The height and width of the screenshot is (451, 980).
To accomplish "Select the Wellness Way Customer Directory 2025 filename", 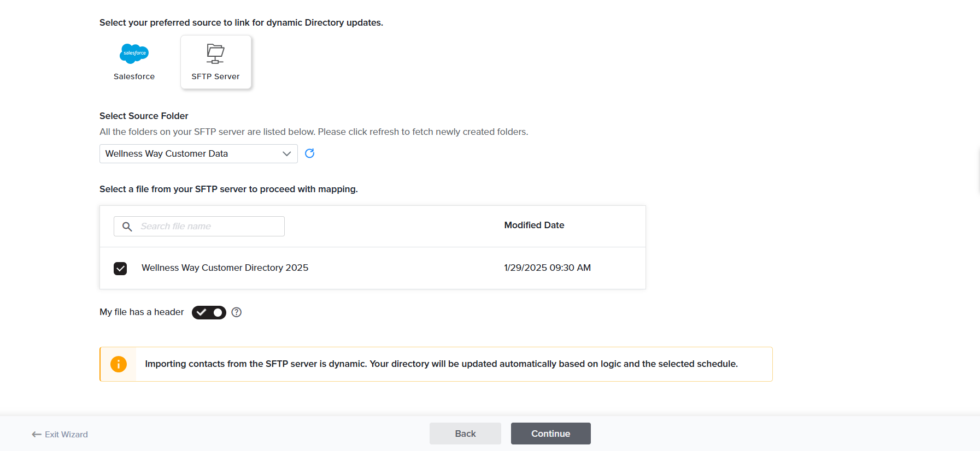I will (225, 268).
